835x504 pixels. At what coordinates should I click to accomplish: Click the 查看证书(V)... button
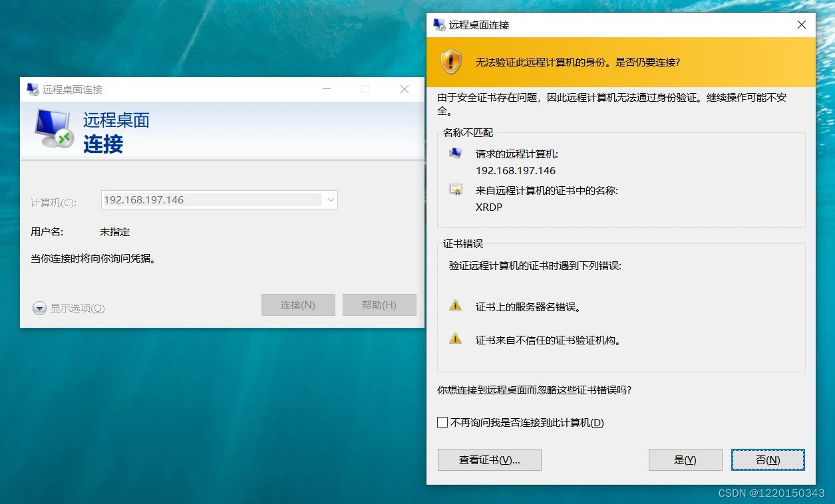pyautogui.click(x=490, y=459)
